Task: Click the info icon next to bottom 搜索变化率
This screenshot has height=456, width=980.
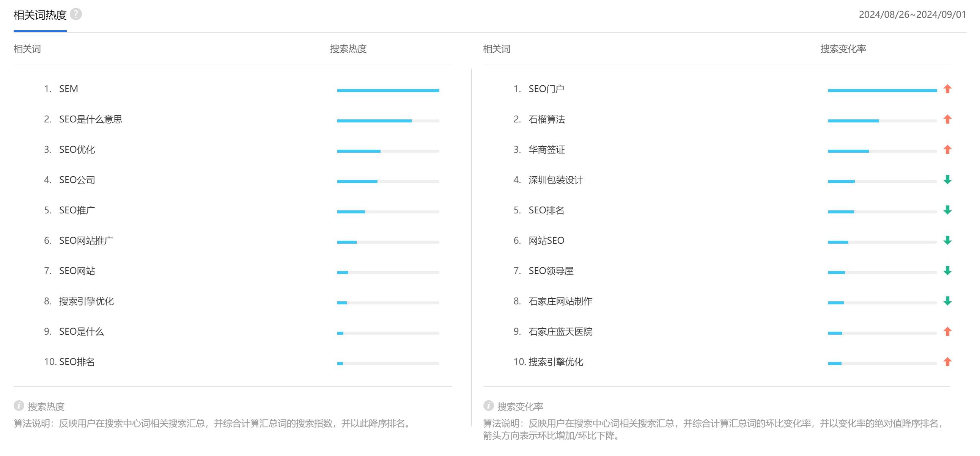Action: pyautogui.click(x=488, y=406)
